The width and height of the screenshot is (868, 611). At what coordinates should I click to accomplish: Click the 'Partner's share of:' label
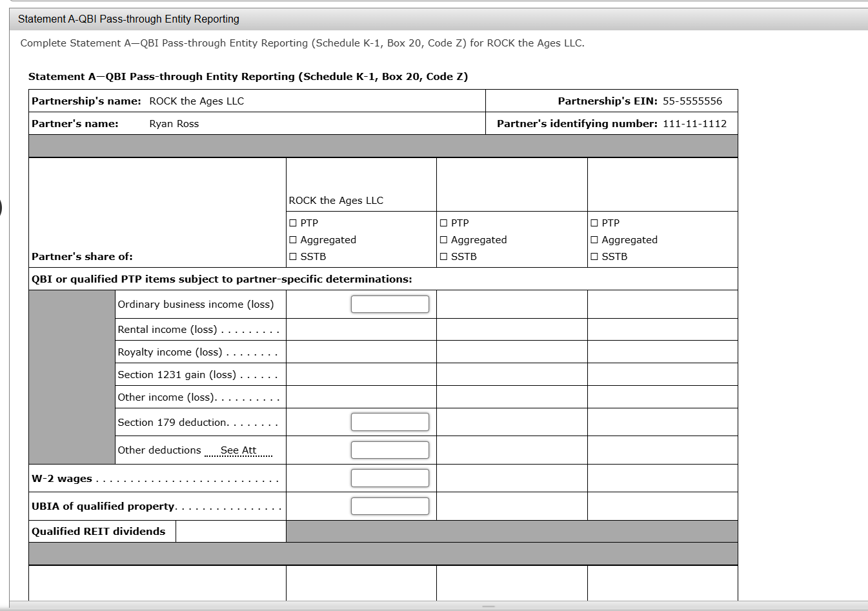tap(82, 257)
